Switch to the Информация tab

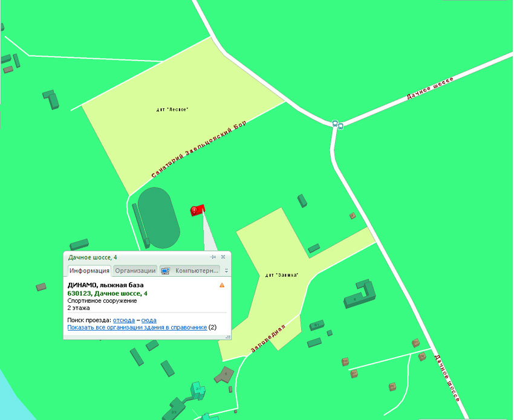point(89,271)
